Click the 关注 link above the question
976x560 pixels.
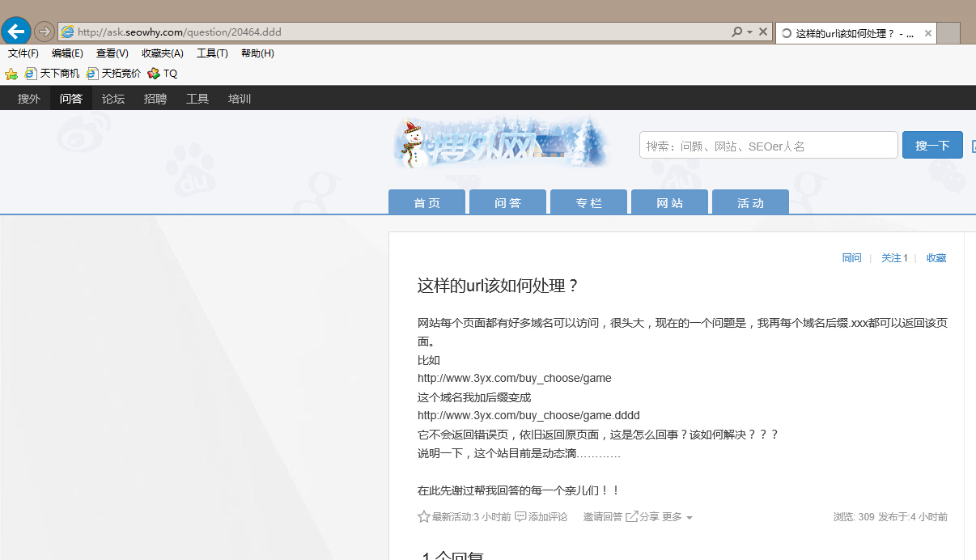(890, 258)
